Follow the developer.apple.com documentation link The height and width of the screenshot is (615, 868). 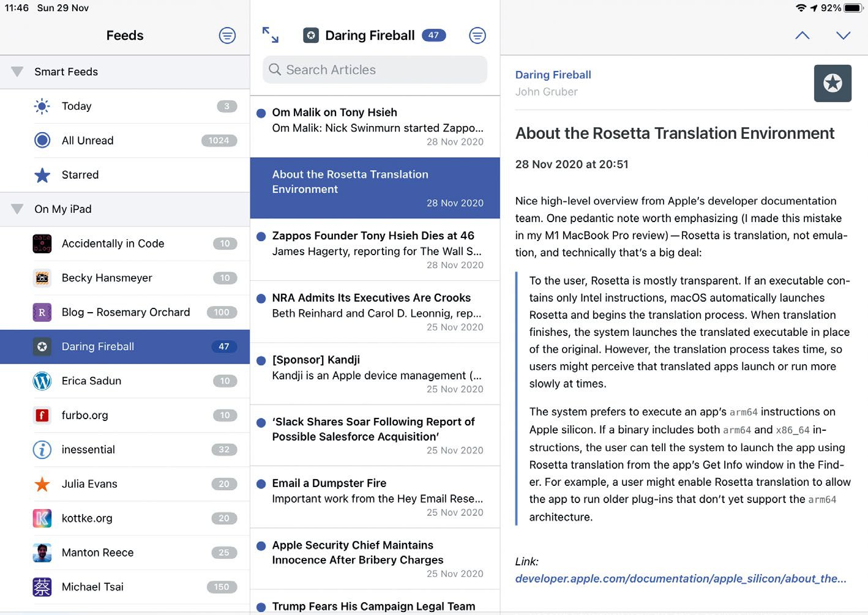pyautogui.click(x=681, y=578)
